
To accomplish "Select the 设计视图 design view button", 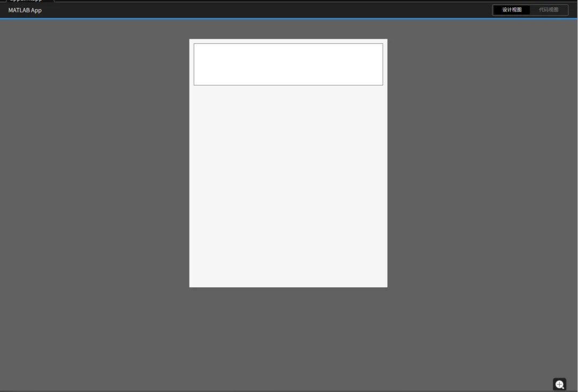I will pos(512,10).
